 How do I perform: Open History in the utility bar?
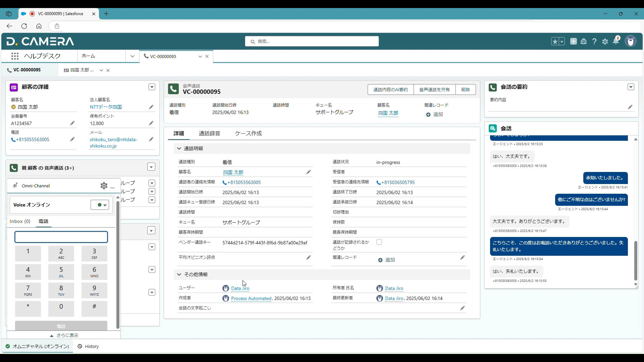88,346
